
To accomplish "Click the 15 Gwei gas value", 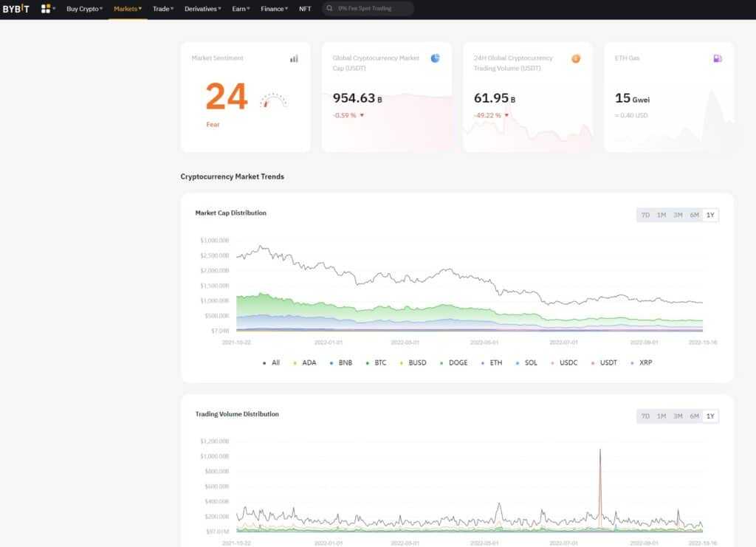I will pyautogui.click(x=632, y=98).
